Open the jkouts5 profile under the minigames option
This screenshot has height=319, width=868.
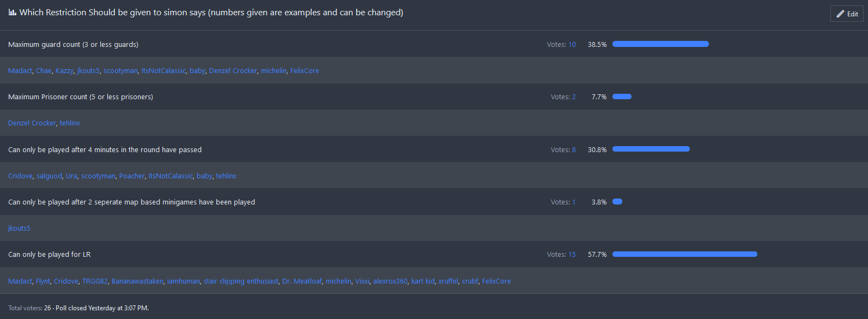19,228
